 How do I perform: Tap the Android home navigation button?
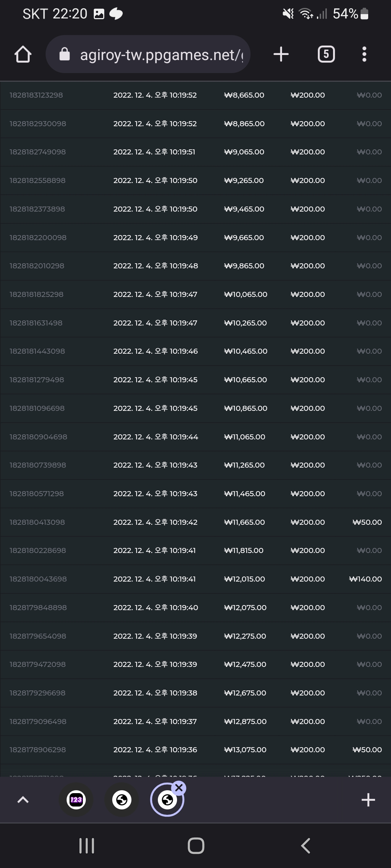point(196,846)
